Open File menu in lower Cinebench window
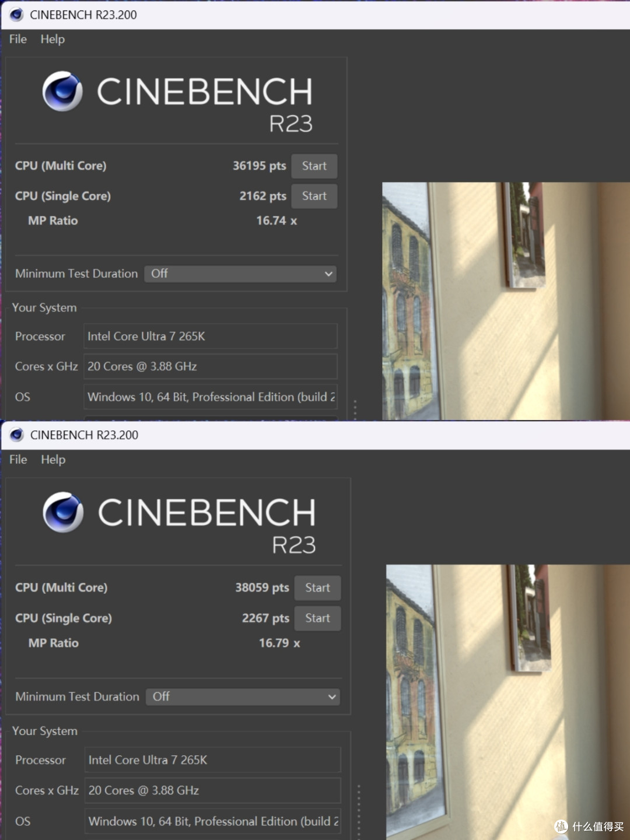Screen dimensions: 630x840 click(18, 460)
